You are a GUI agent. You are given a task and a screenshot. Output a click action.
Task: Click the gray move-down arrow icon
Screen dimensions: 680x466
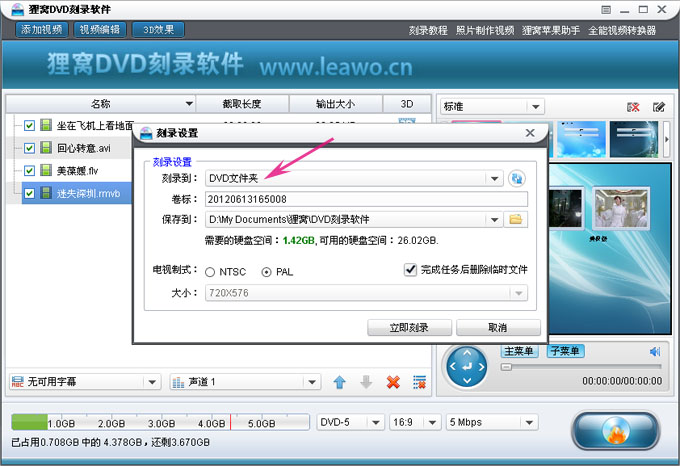[366, 382]
